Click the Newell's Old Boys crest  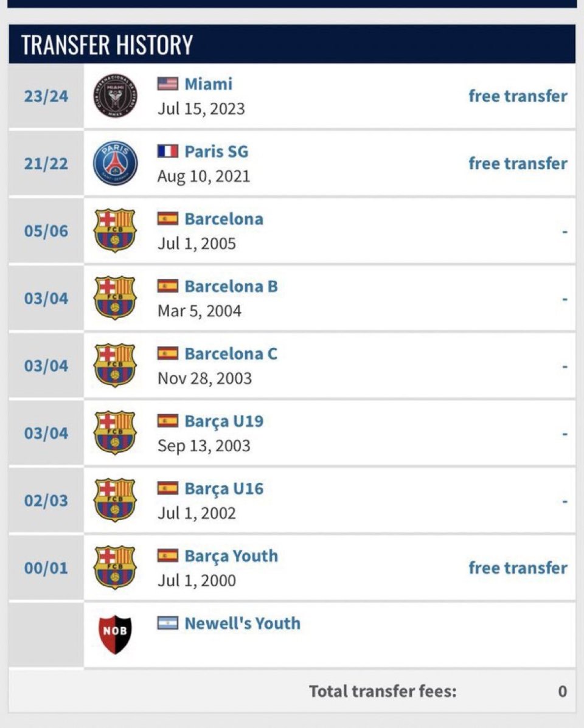115,634
